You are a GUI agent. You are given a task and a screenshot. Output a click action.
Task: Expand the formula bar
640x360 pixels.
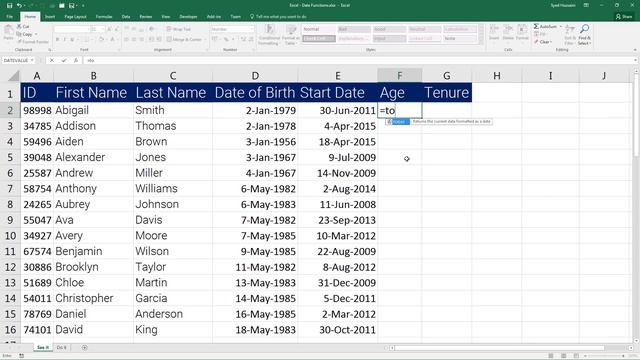pos(635,60)
